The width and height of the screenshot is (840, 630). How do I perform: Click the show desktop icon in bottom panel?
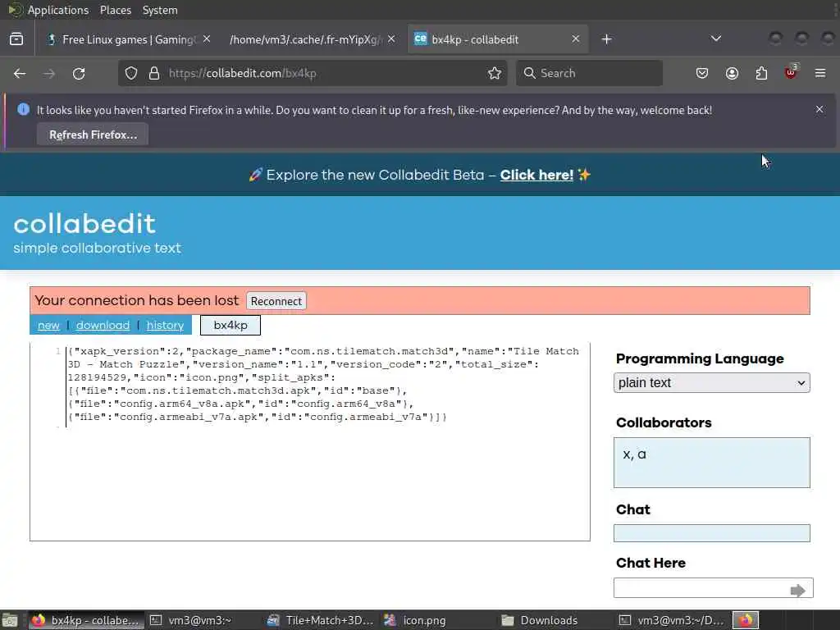point(9,620)
